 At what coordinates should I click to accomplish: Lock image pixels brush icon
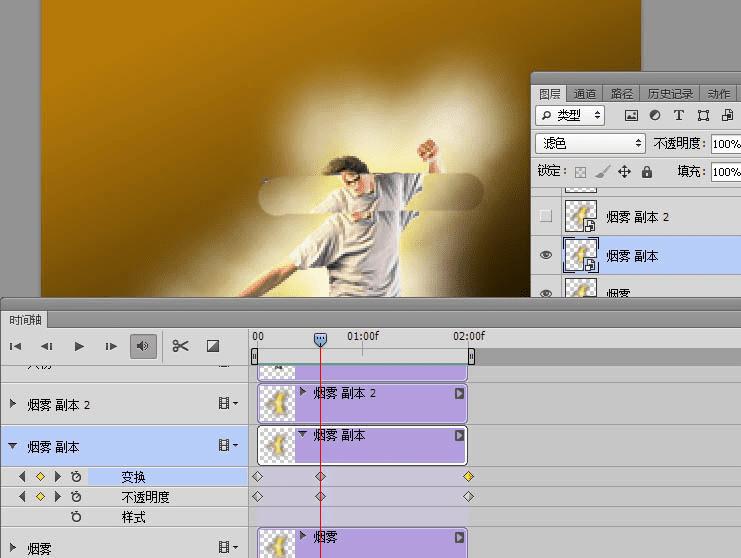click(x=602, y=172)
